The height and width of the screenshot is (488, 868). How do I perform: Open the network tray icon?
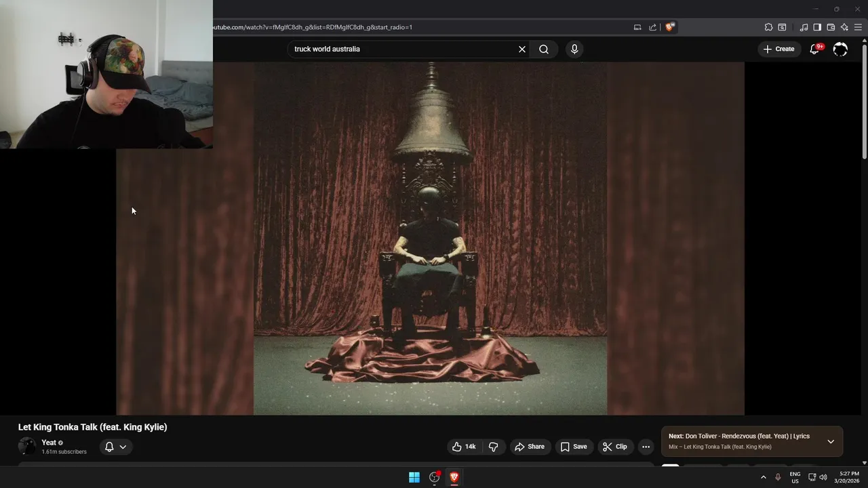coord(812,477)
